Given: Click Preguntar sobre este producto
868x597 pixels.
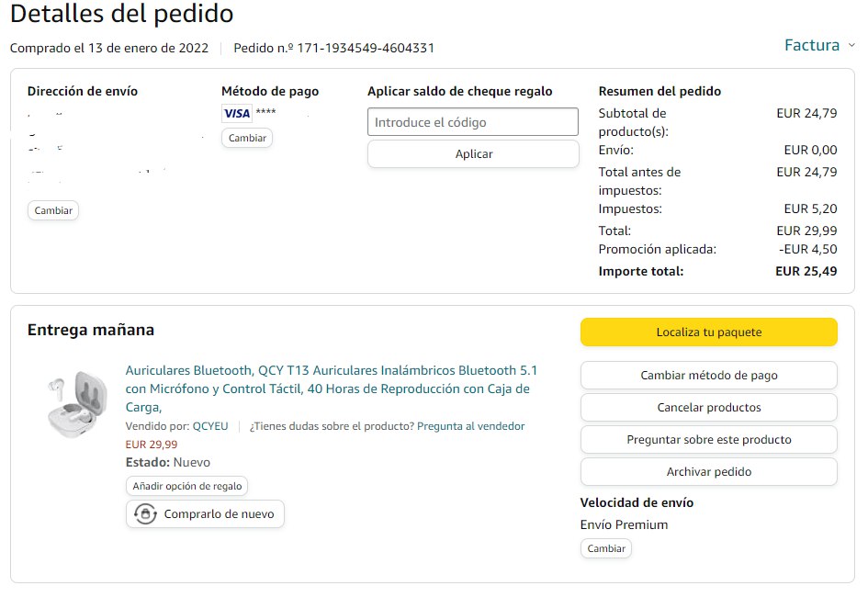Looking at the screenshot, I should pyautogui.click(x=708, y=440).
